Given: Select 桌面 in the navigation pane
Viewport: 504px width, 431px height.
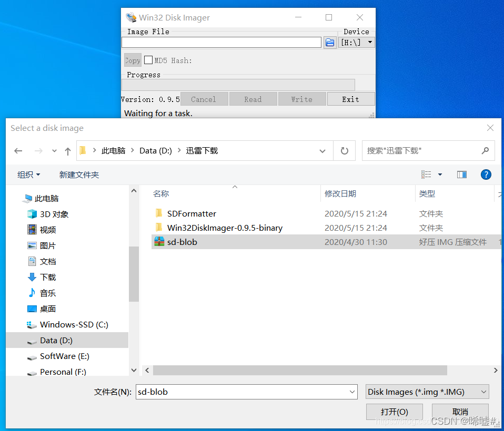Looking at the screenshot, I should [x=47, y=309].
